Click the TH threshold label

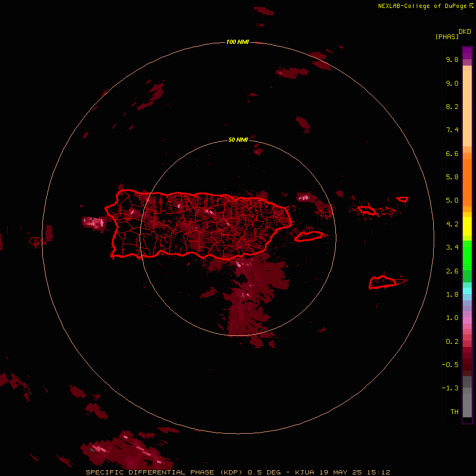pos(454,412)
